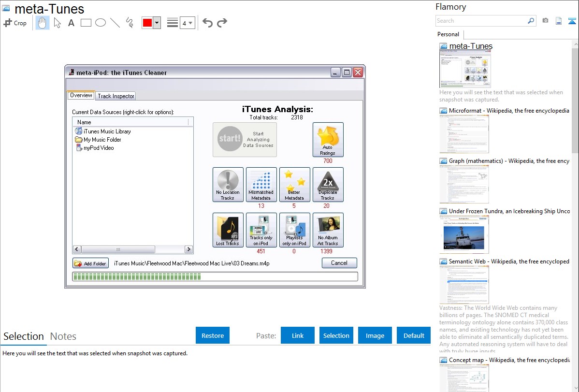Click the Better Metadata icon
The height and width of the screenshot is (392, 579).
294,185
